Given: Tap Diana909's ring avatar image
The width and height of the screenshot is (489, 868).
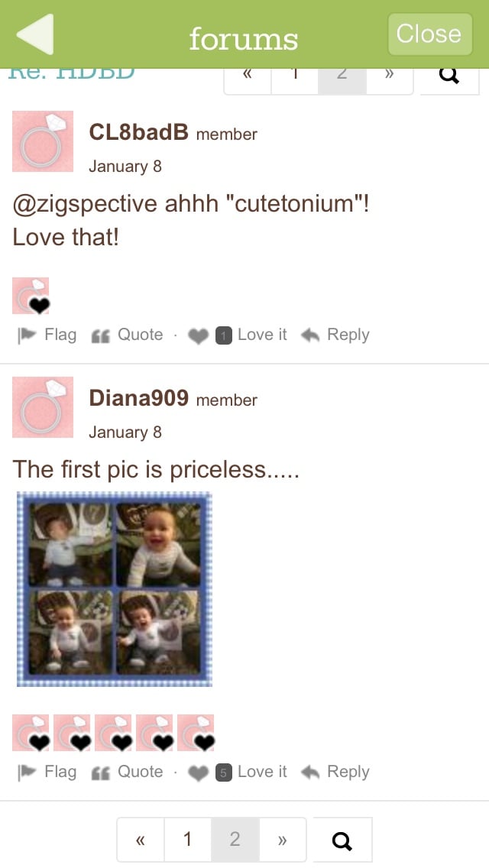Looking at the screenshot, I should click(43, 406).
